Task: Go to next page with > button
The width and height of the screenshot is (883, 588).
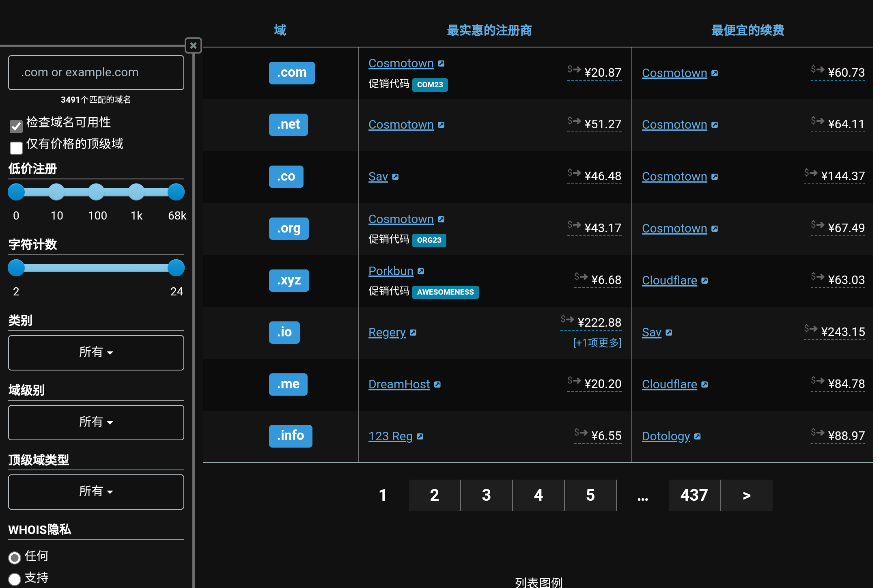Action: [x=747, y=495]
